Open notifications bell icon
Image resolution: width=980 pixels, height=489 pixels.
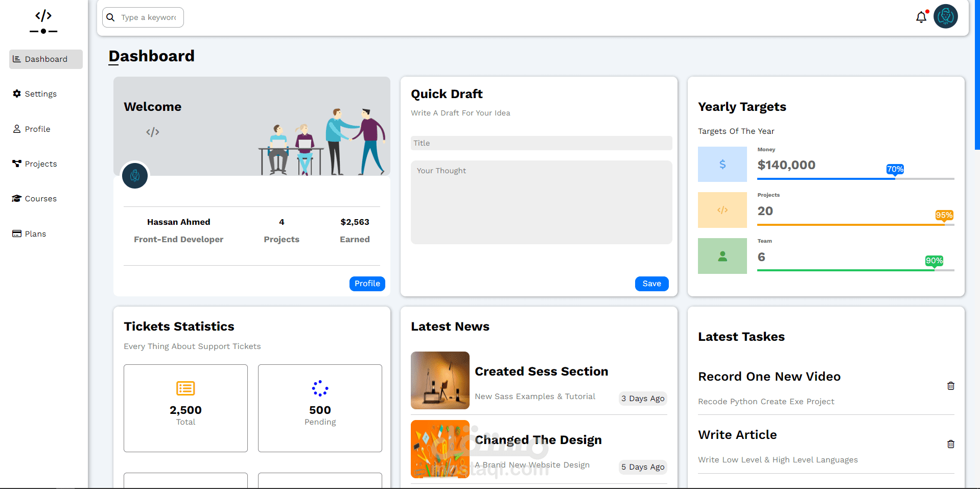pyautogui.click(x=921, y=17)
